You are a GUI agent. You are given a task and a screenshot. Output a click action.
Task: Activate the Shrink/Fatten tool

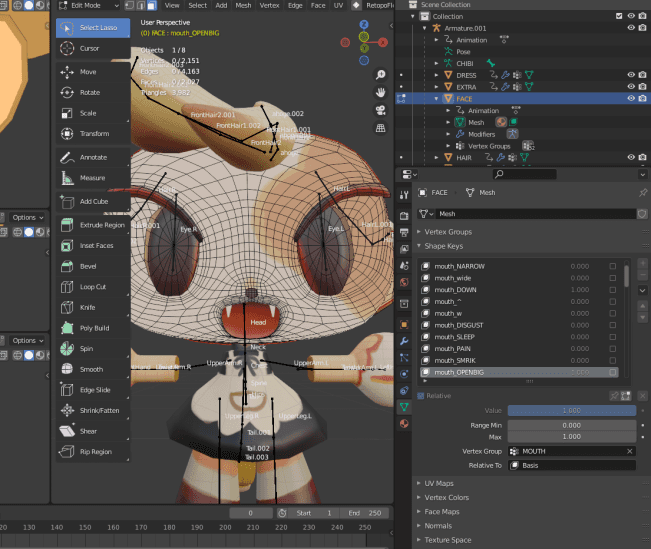pos(93,411)
